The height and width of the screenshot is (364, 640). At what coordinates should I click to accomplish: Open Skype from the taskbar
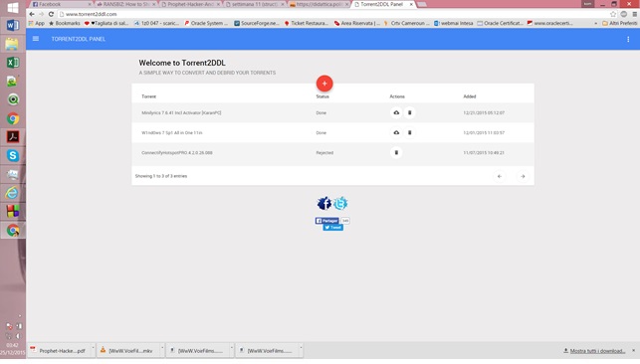click(x=13, y=155)
